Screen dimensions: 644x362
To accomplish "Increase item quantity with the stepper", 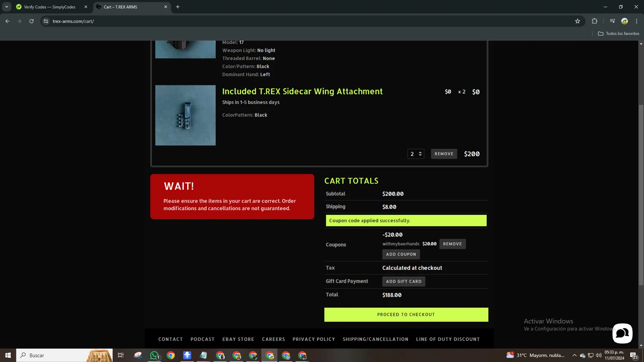I will 420,152.
